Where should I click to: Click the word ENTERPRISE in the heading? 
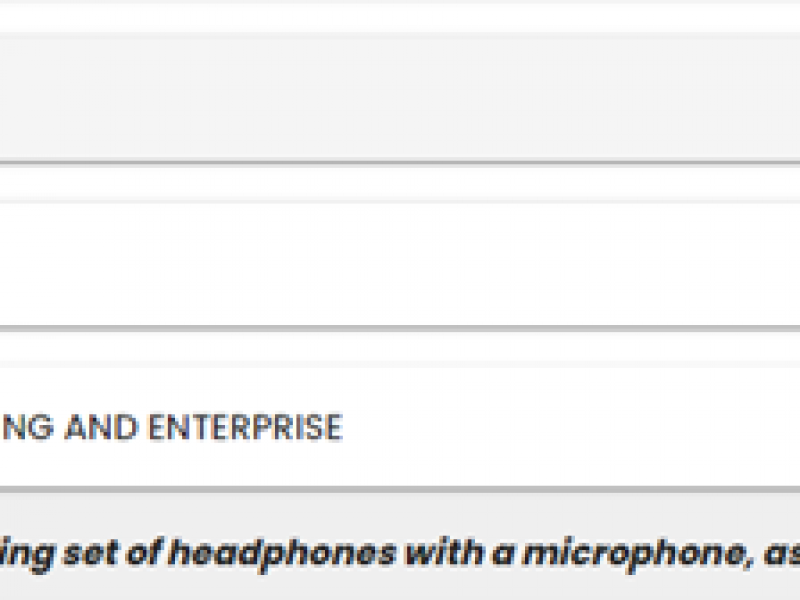[x=245, y=427]
